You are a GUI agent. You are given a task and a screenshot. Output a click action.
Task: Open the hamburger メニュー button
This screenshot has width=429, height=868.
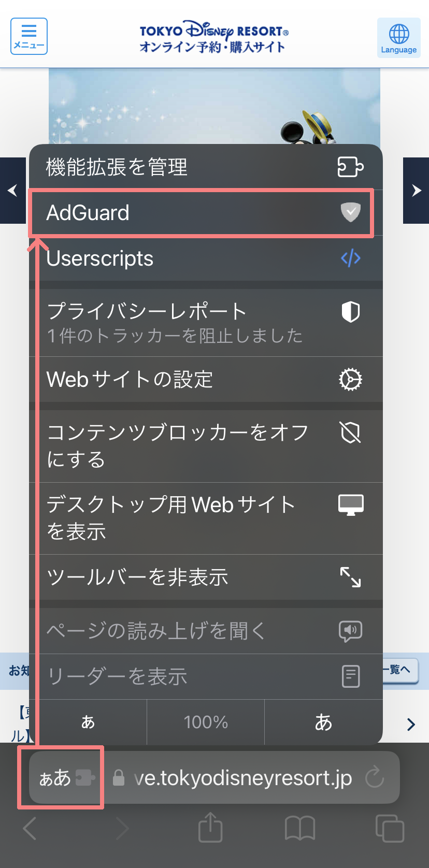tap(29, 36)
